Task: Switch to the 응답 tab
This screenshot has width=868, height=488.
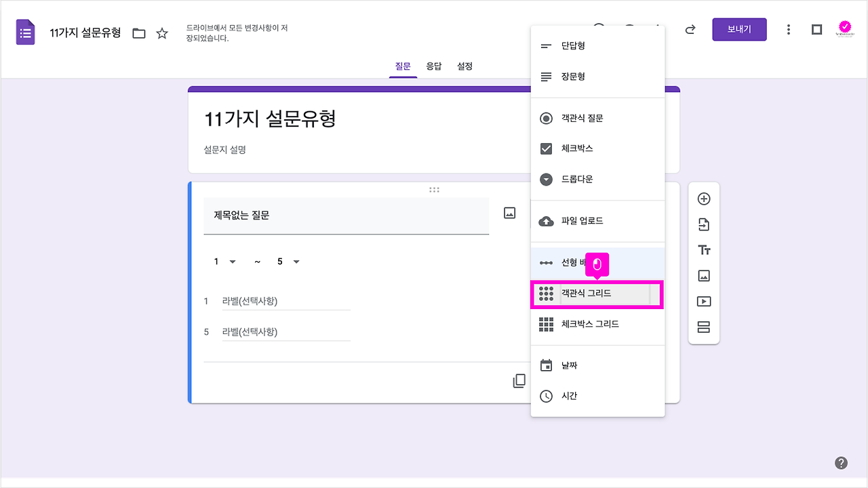Action: 434,66
